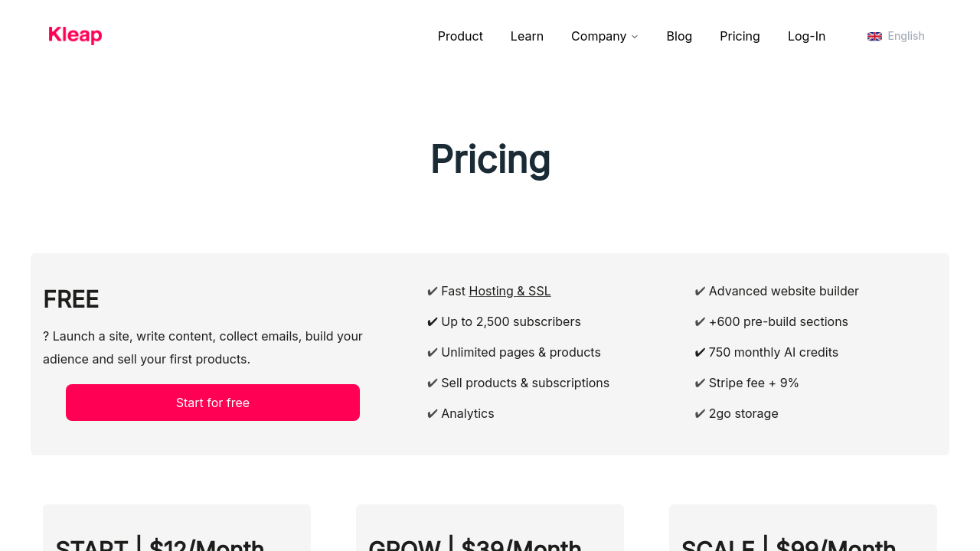980x551 pixels.
Task: Click the SCALE $99/Month plan heading
Action: tap(789, 545)
